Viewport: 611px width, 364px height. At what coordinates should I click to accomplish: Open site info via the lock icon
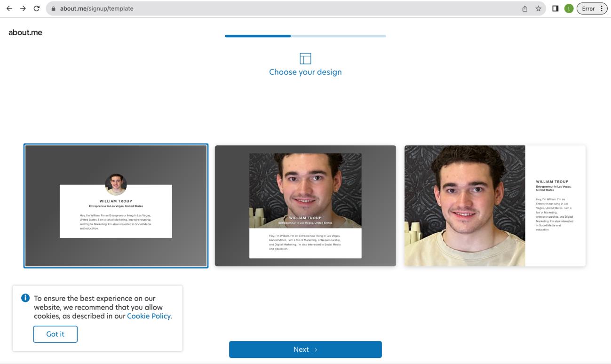click(x=54, y=8)
